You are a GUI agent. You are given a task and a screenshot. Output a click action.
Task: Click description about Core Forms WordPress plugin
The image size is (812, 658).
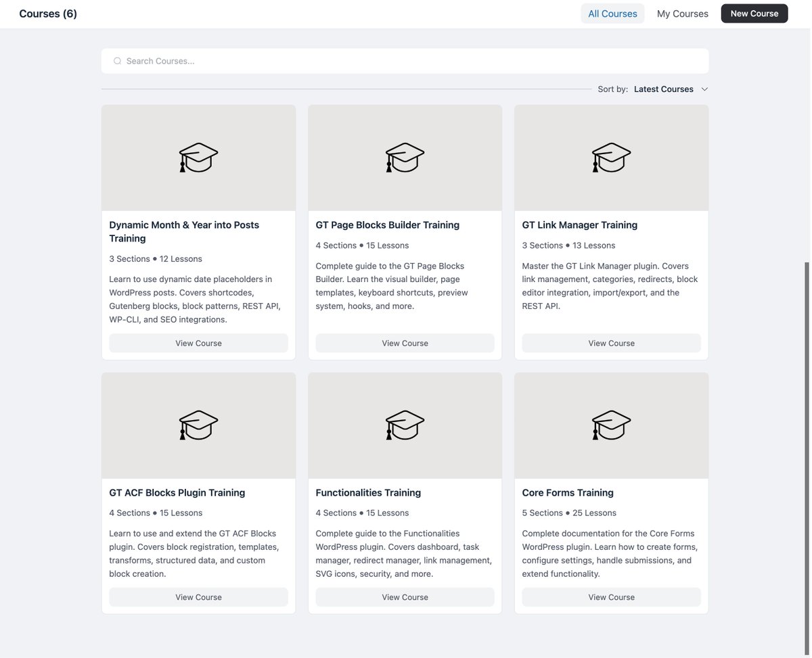(x=610, y=554)
